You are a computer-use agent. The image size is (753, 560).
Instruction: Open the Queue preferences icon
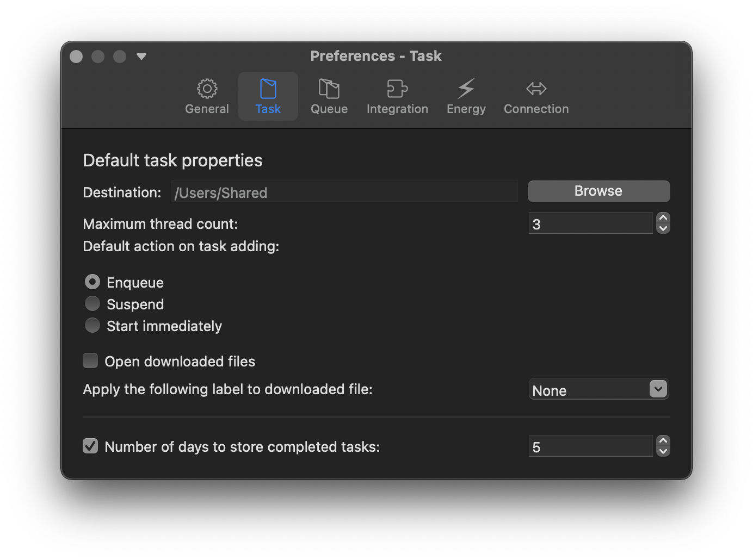329,95
